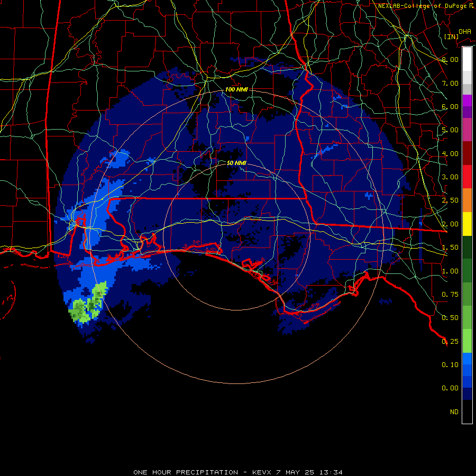Click the 0.10 legend value
476x476 pixels.
tap(450, 365)
